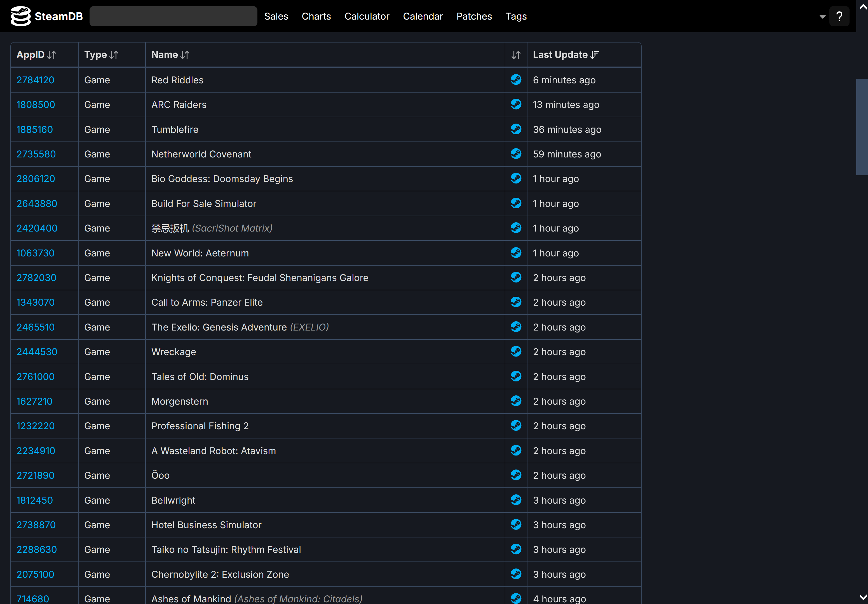
Task: Click the SteamDB logo icon
Action: [x=20, y=16]
